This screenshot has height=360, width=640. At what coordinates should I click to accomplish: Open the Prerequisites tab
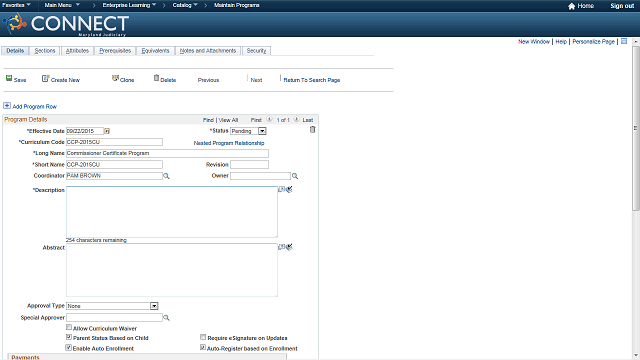coord(115,51)
